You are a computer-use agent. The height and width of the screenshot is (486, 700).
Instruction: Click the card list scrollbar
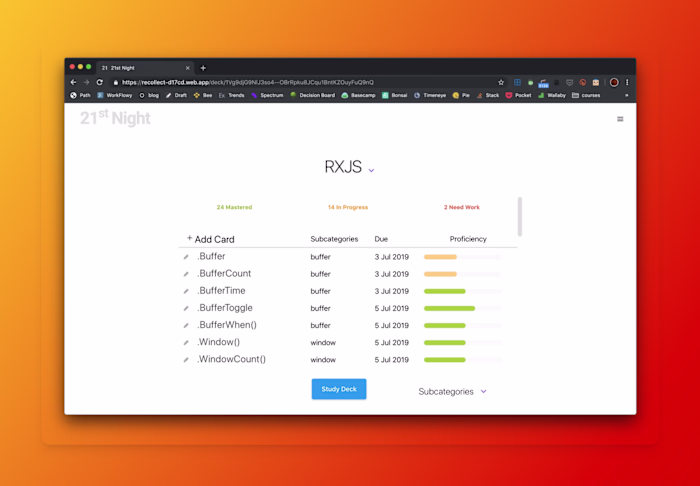pos(520,216)
